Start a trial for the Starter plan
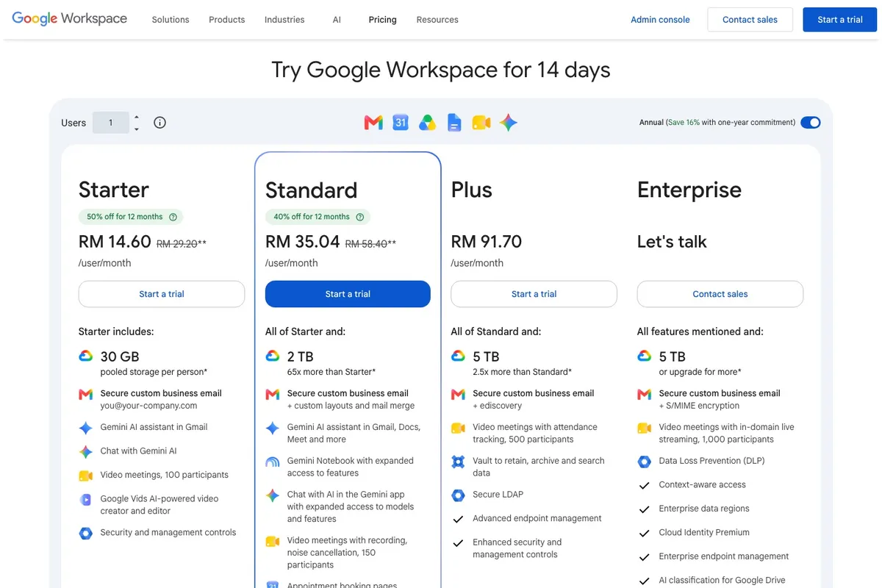 162,294
